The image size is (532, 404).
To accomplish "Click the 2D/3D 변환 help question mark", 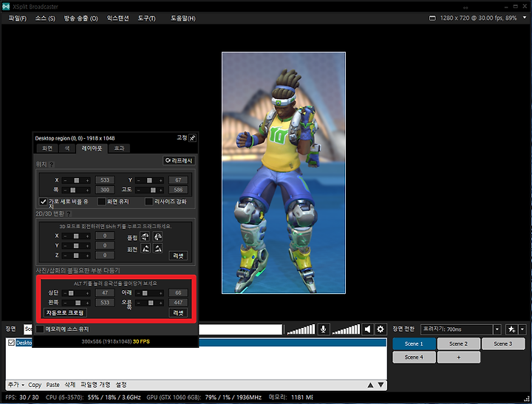I will coord(69,213).
